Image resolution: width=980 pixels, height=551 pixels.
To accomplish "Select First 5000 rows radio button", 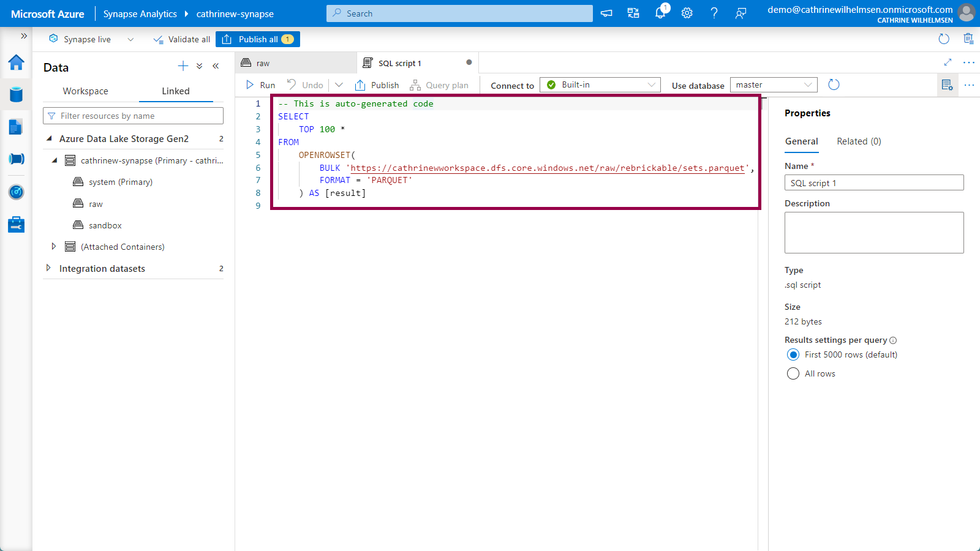I will point(793,355).
